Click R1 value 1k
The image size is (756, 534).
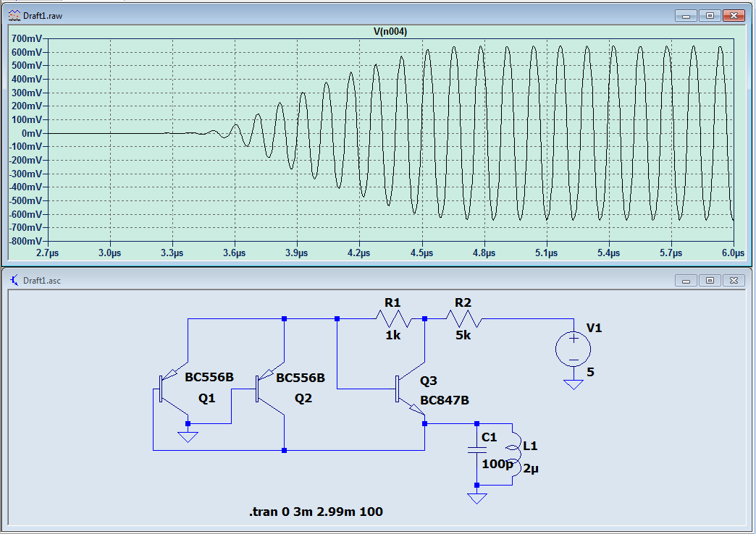click(x=393, y=335)
